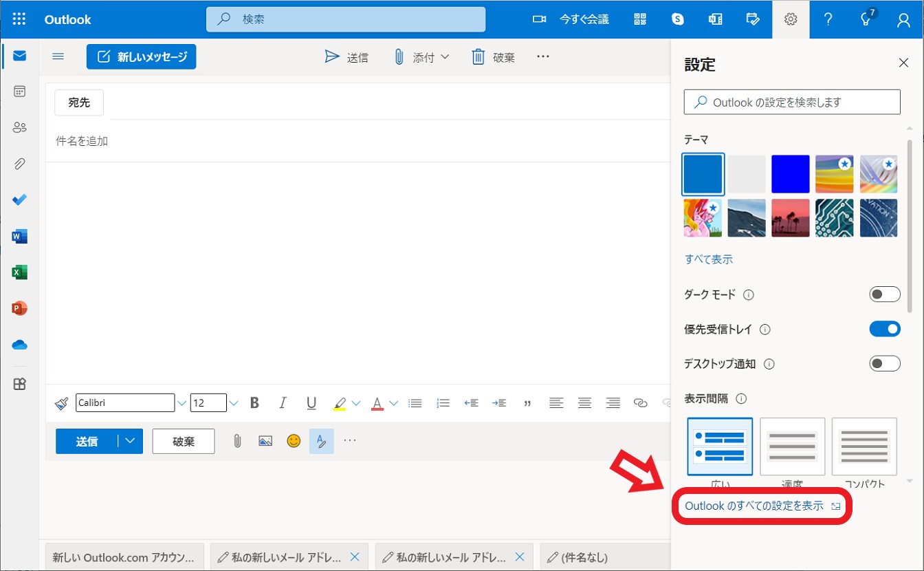Enable the ダーク モード toggle
The height and width of the screenshot is (571, 924).
pyautogui.click(x=884, y=294)
